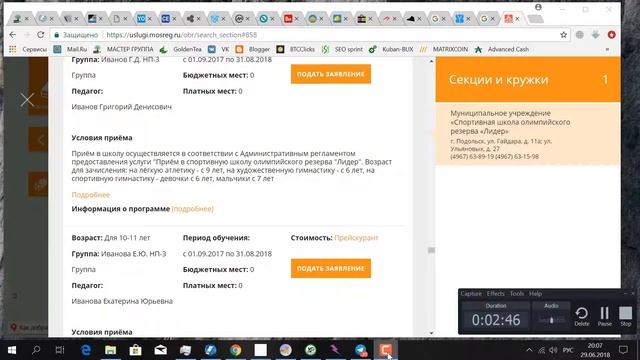Screen dimensions: 640x360
Task: Open the Help menu in the recorder
Action: [536, 293]
